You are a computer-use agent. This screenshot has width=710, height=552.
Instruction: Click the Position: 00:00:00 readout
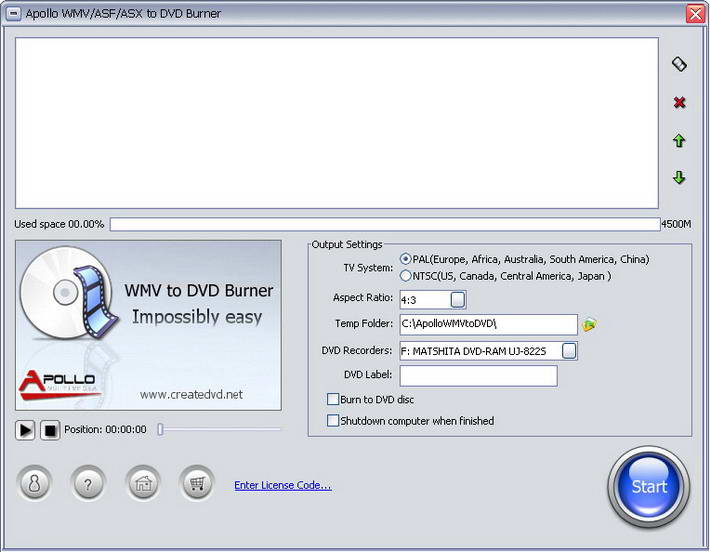click(105, 429)
